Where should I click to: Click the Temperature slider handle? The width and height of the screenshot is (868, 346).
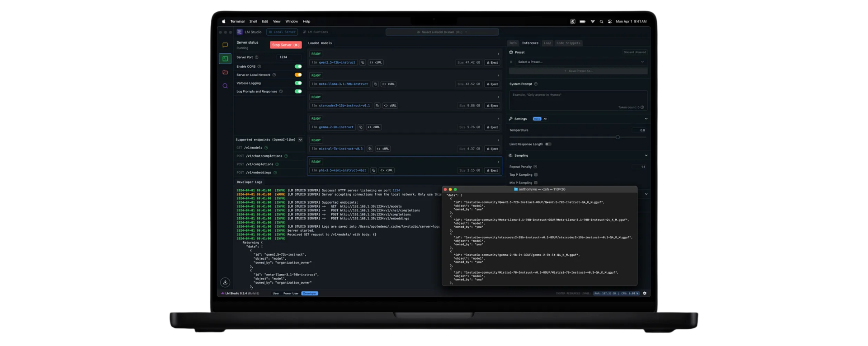point(618,137)
